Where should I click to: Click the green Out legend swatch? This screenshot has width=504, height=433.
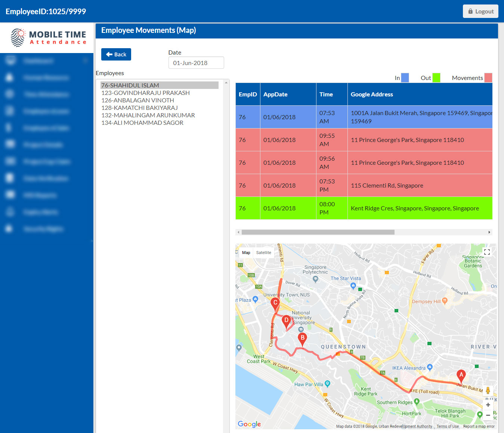(x=436, y=78)
